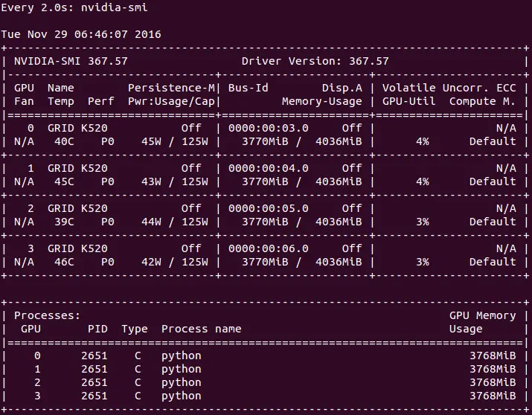The height and width of the screenshot is (415, 532).
Task: Click the 'Processes:' section heading
Action: click(x=47, y=315)
